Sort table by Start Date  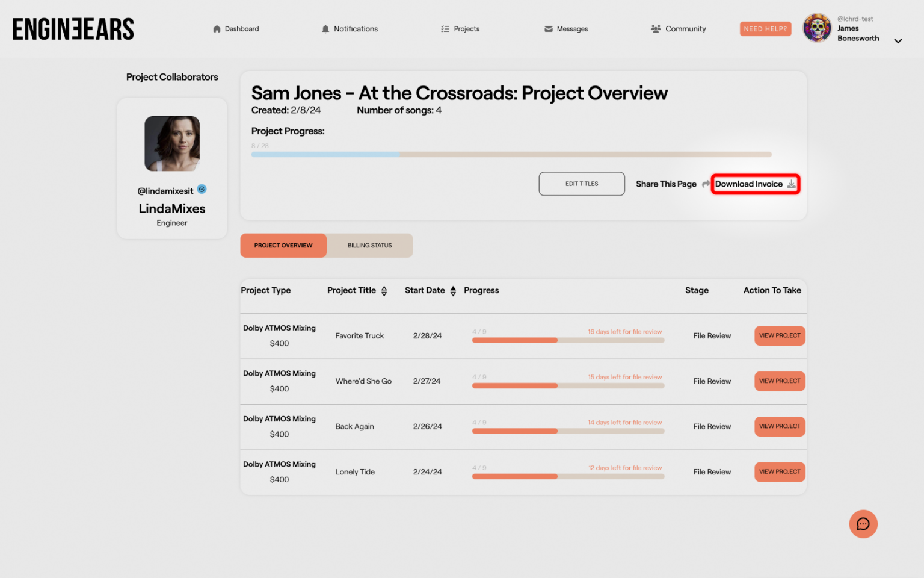(x=453, y=291)
